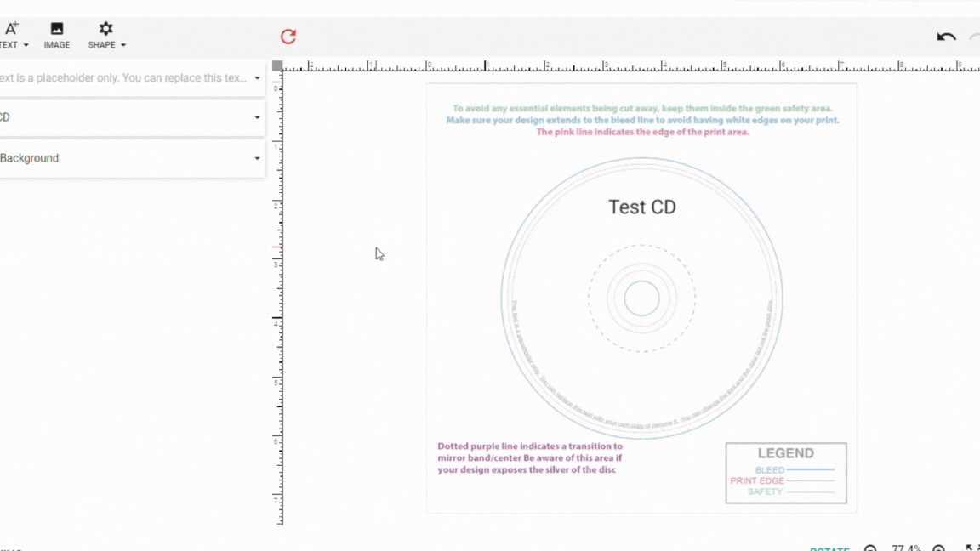The width and height of the screenshot is (980, 551).
Task: Select the Shape tool gear icon
Action: [x=106, y=29]
